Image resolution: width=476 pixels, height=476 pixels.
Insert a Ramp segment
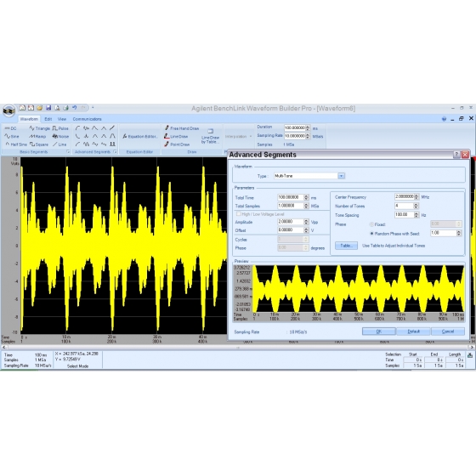(x=37, y=136)
